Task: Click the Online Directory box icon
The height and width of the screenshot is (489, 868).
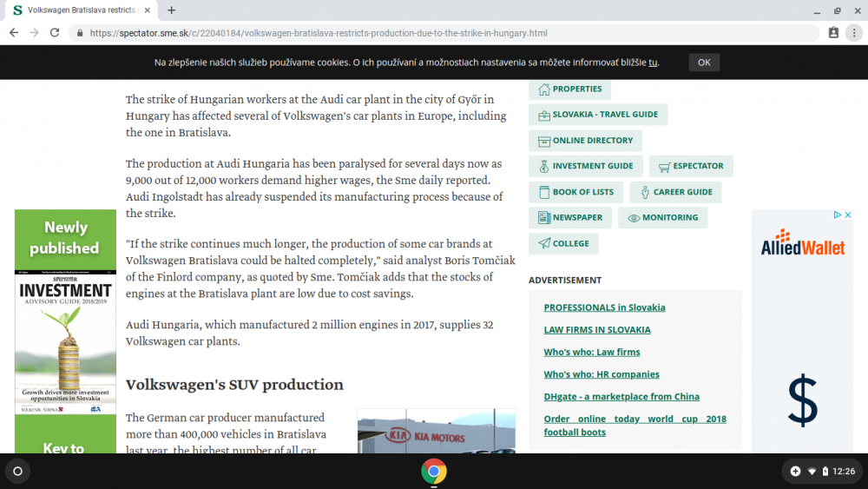Action: (x=544, y=142)
